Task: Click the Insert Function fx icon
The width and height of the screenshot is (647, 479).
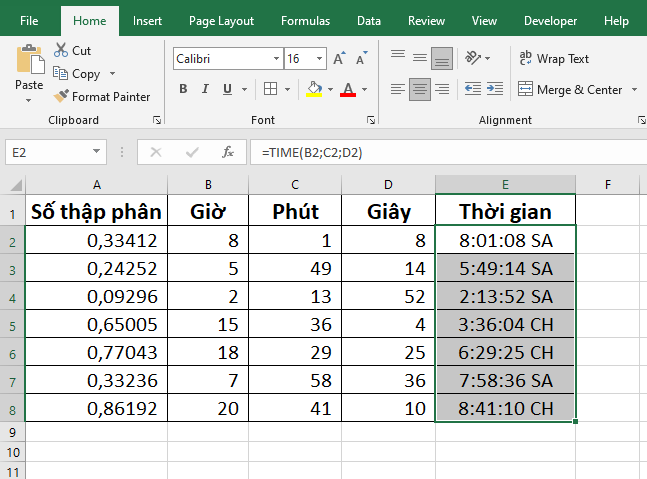Action: point(228,152)
